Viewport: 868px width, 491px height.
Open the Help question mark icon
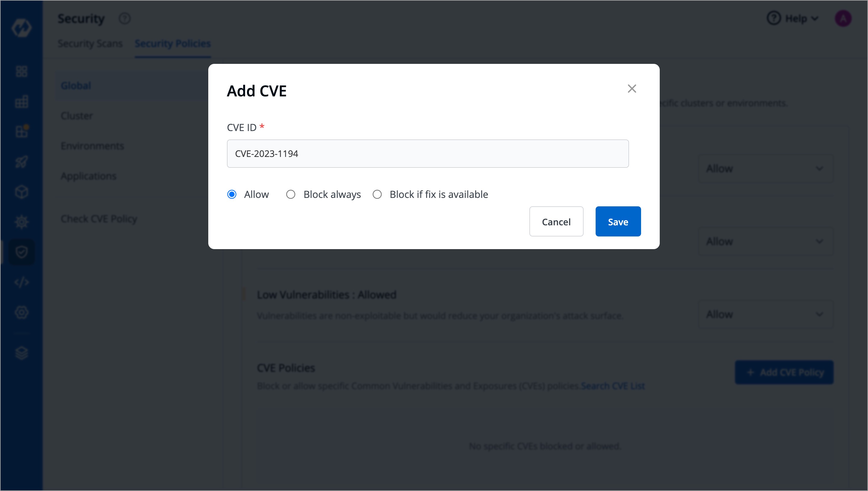pyautogui.click(x=774, y=18)
